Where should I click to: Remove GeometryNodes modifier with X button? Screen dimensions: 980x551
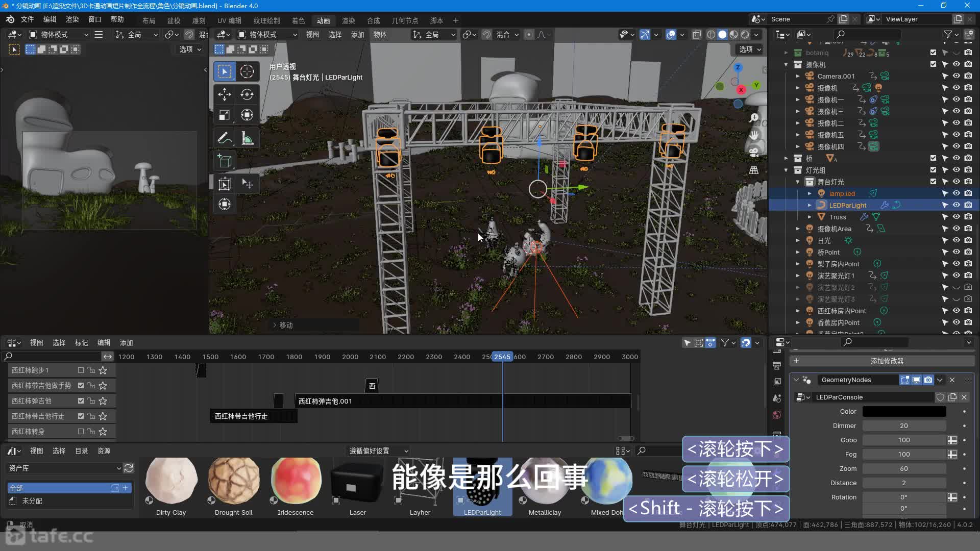(952, 380)
